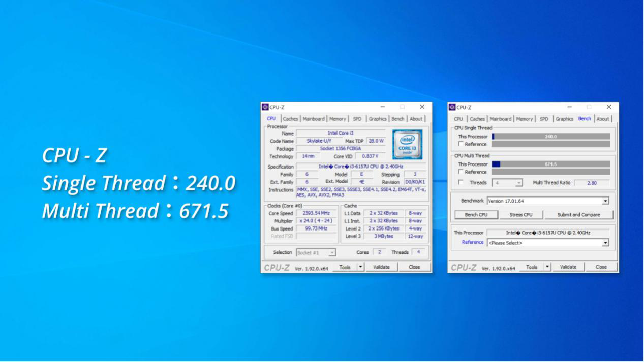This screenshot has width=644, height=362.
Task: Click Bus Speed 99.73 MHz value
Action: (316, 229)
